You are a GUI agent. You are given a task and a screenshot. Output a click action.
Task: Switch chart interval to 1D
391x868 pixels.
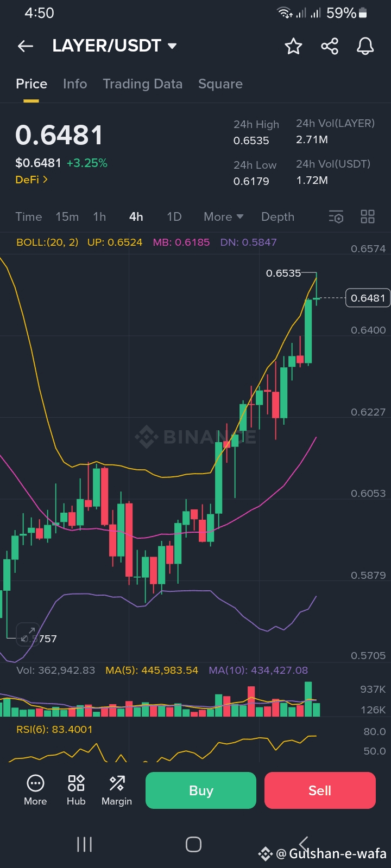pos(174,217)
